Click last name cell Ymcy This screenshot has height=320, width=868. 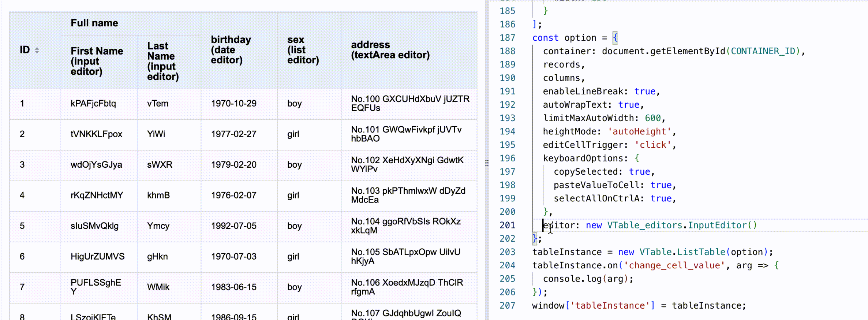[x=158, y=226]
